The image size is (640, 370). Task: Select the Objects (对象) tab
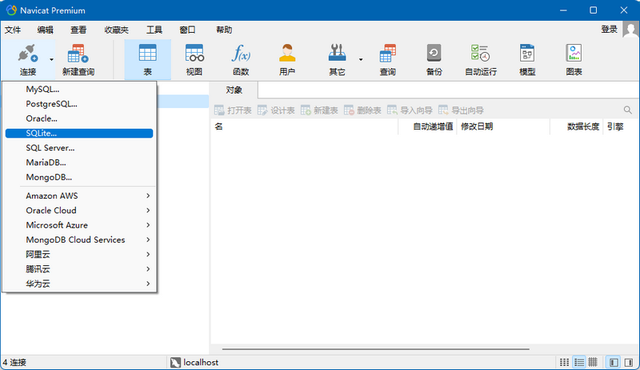click(x=234, y=90)
